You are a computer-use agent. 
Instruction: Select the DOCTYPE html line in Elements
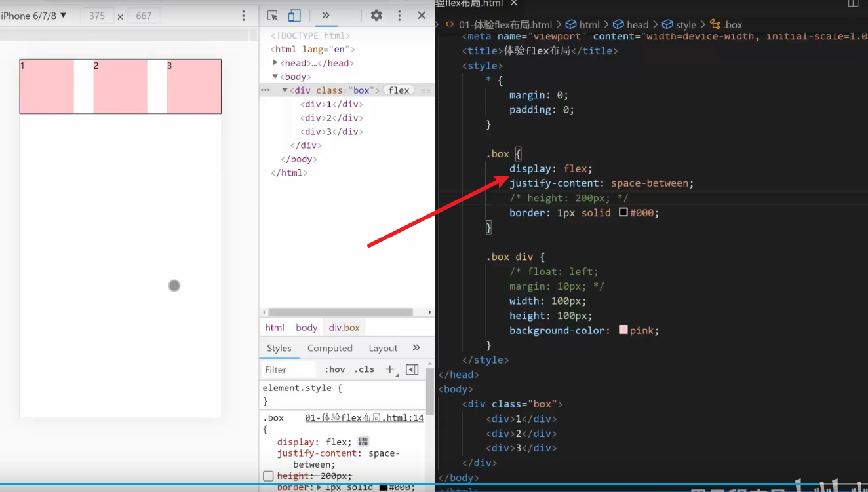(x=311, y=35)
